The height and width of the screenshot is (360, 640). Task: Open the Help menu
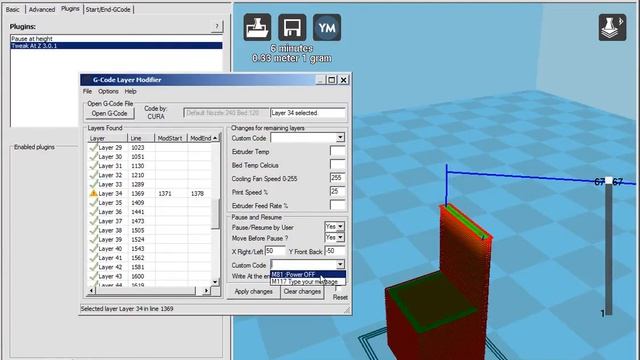point(130,91)
